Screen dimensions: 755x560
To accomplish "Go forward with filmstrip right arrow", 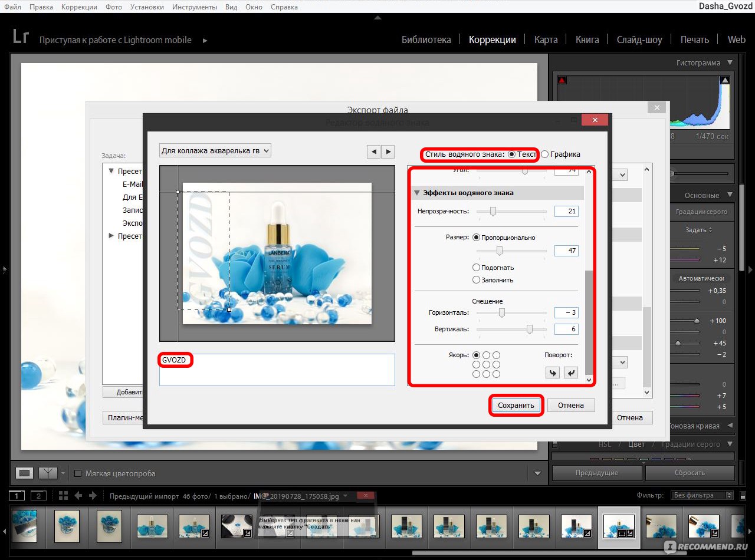I will (94, 496).
